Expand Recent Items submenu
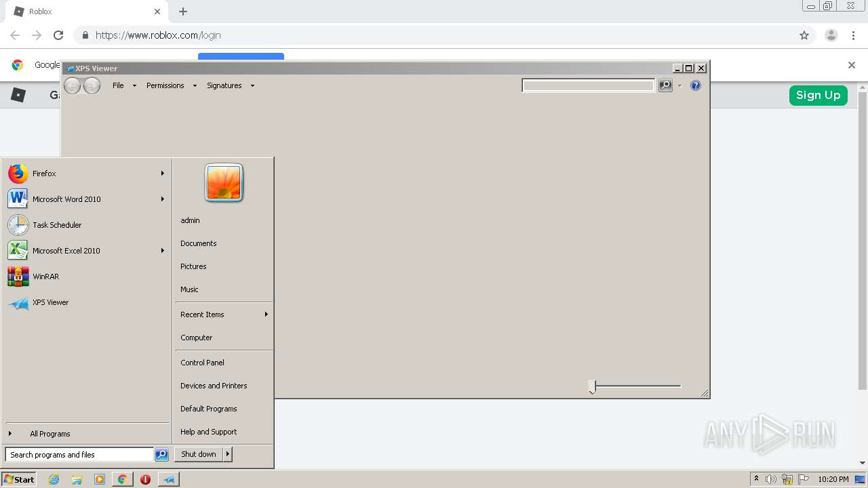The width and height of the screenshot is (868, 488). tap(267, 314)
